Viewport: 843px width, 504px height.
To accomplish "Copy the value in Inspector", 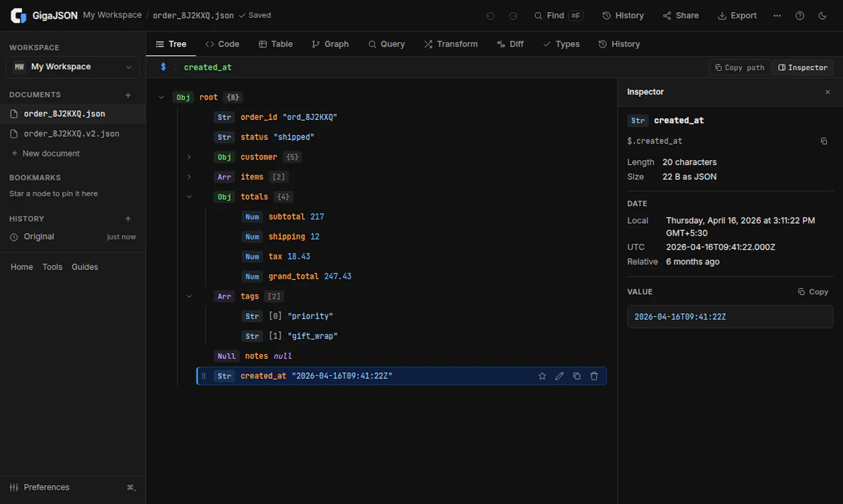I will click(813, 292).
